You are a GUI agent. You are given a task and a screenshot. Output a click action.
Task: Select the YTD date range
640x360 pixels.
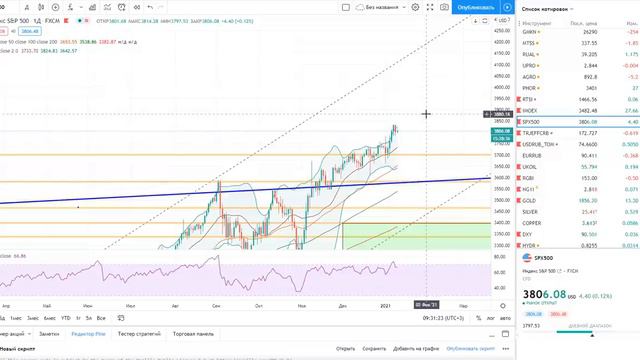(65, 318)
